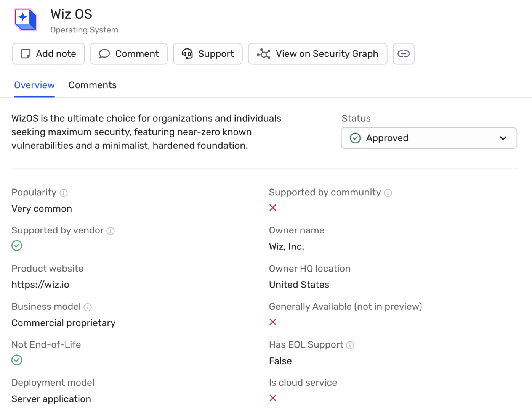Select the 'Very common' popularity value
532x412 pixels.
pyautogui.click(x=42, y=209)
